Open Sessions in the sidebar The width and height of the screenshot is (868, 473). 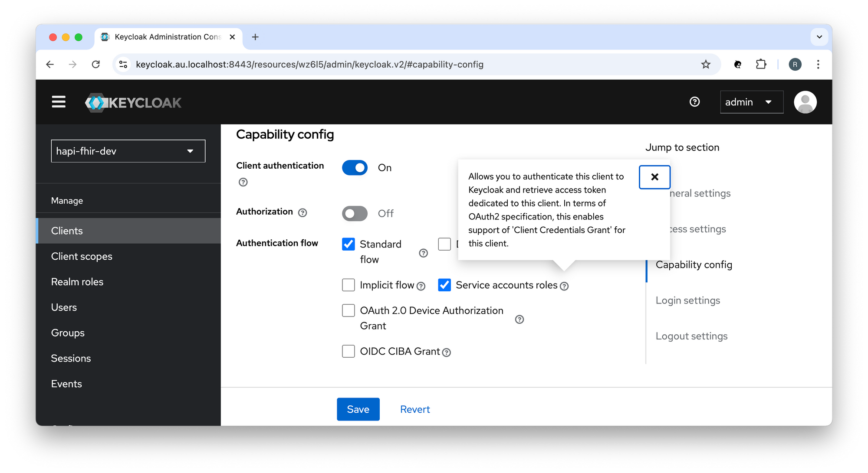coord(128,358)
